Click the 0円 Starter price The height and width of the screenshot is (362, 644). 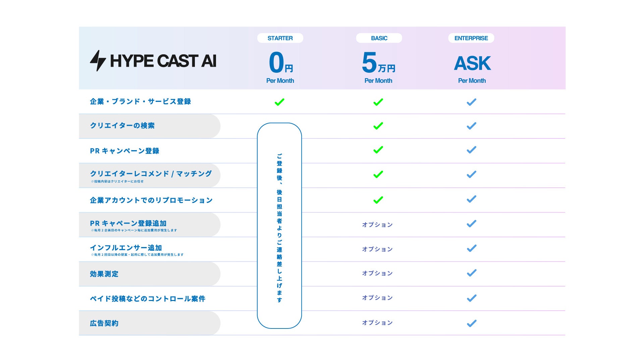[281, 63]
